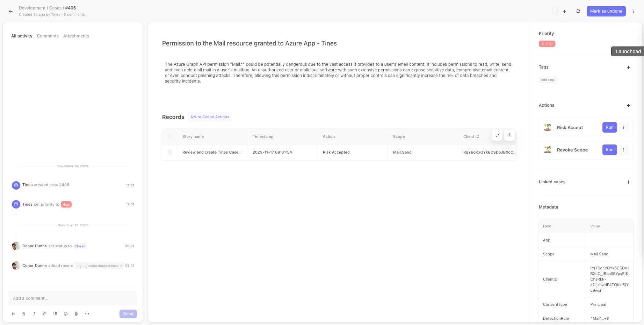Screen dimensions: 644x325
Task: Add an action with plus icon
Action: (x=628, y=105)
